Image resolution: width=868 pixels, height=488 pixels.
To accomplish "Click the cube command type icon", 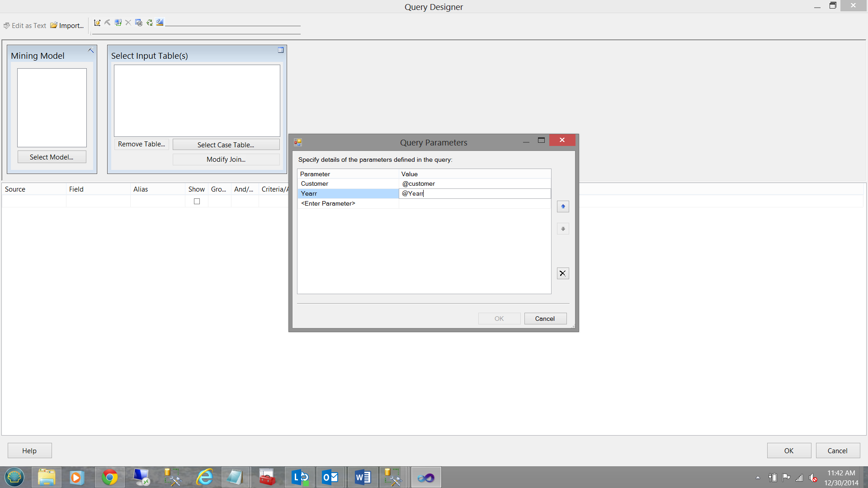I will (97, 23).
